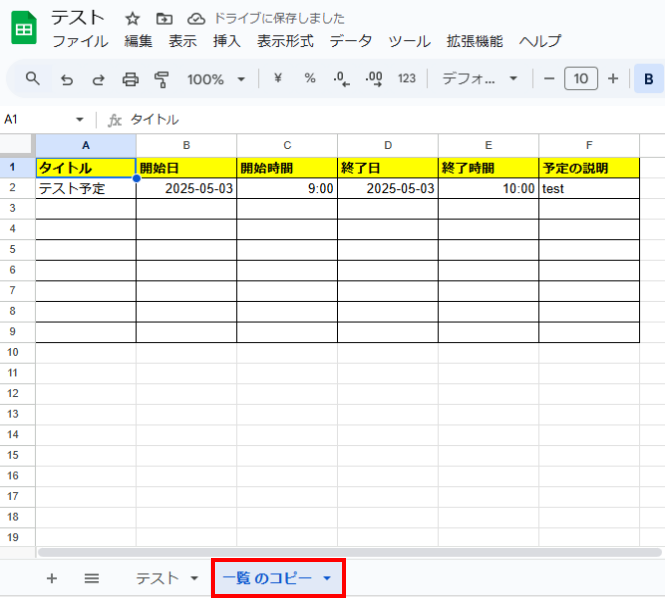Apply percent number format
Screen dimensions: 665x598
tap(310, 78)
